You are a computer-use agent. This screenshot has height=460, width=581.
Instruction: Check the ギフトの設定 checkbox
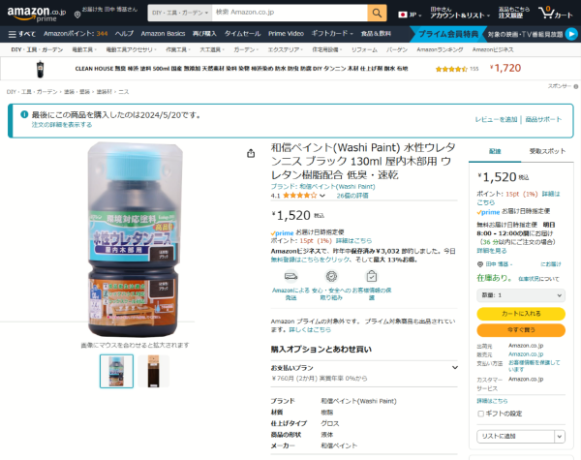point(481,414)
